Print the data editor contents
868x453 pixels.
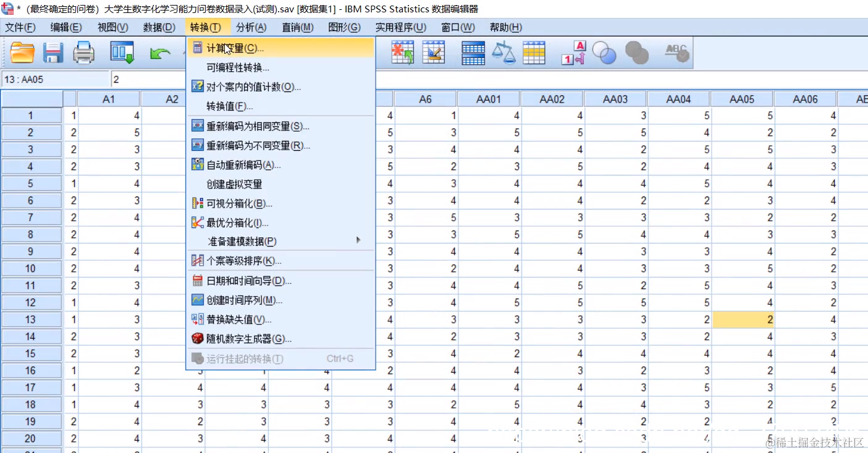83,53
